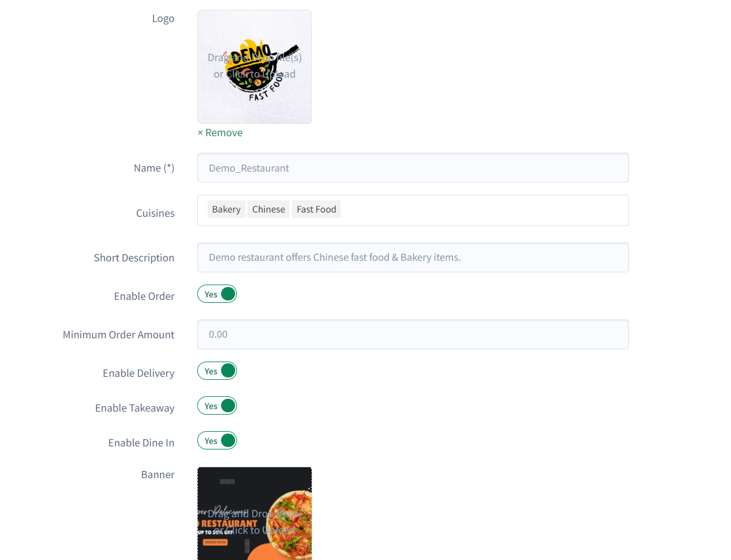
Task: Focus the Name input field
Action: (413, 168)
